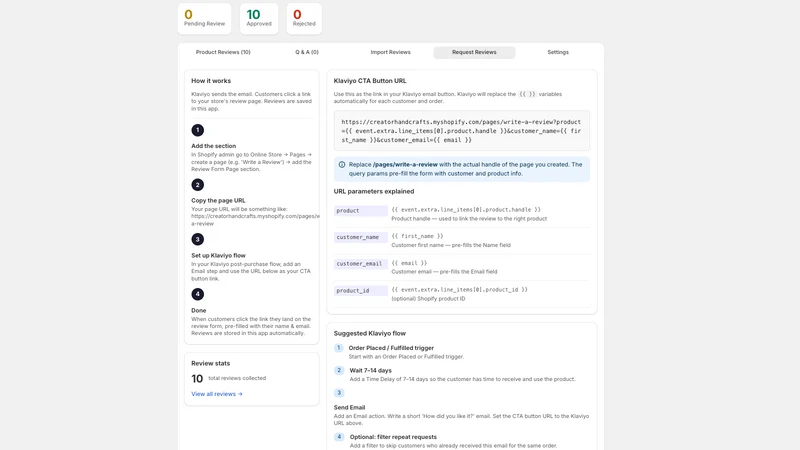800x450 pixels.
Task: Click the Pending Review counter card
Action: [x=204, y=18]
